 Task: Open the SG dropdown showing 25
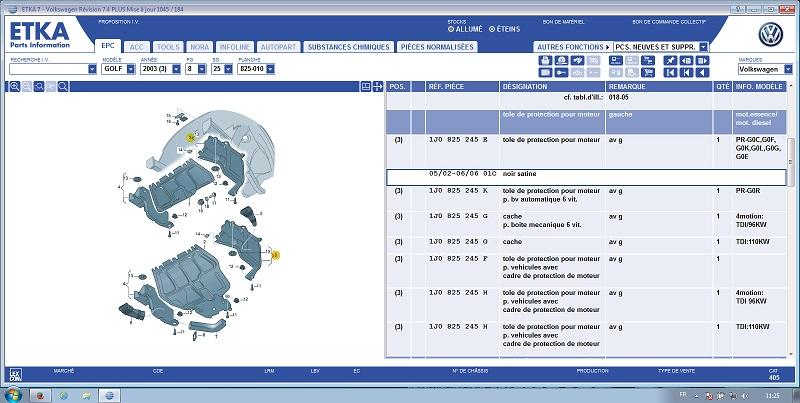[x=228, y=69]
